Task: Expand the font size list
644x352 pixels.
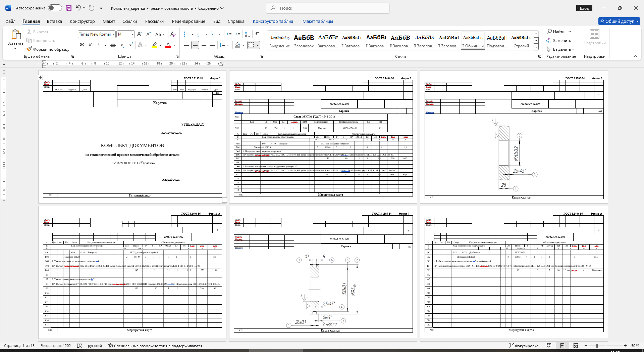Action: 132,34
